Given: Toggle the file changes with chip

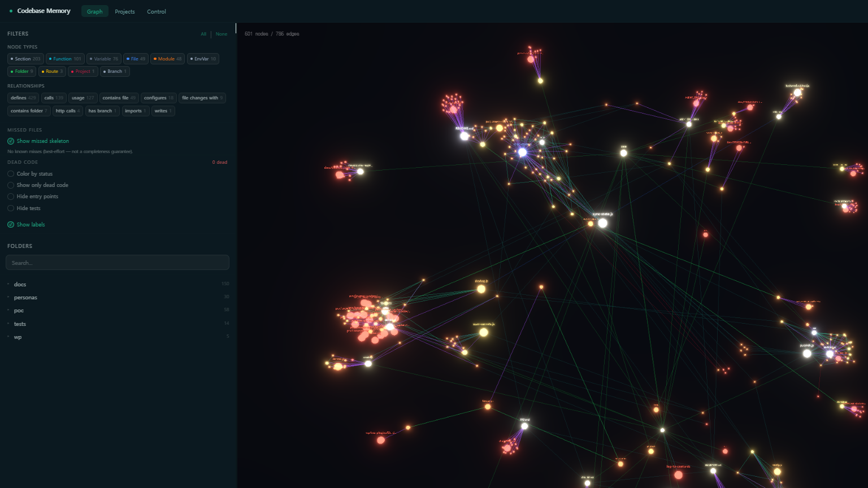Looking at the screenshot, I should pyautogui.click(x=202, y=98).
